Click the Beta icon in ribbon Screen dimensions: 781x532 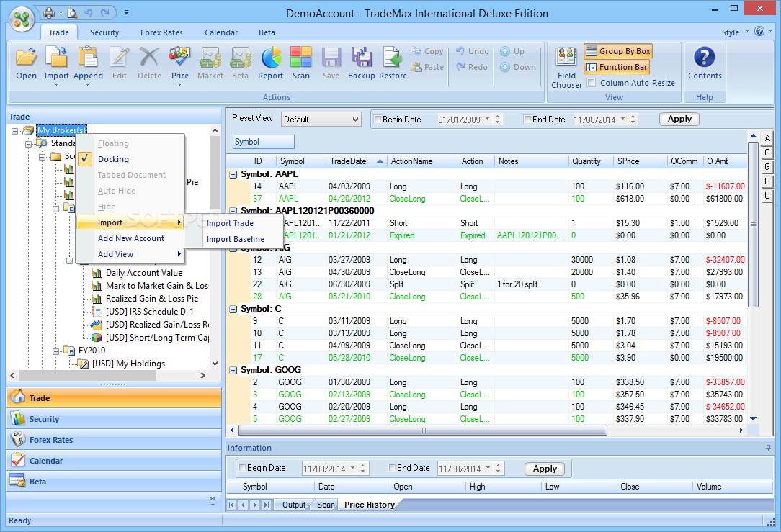click(x=240, y=57)
